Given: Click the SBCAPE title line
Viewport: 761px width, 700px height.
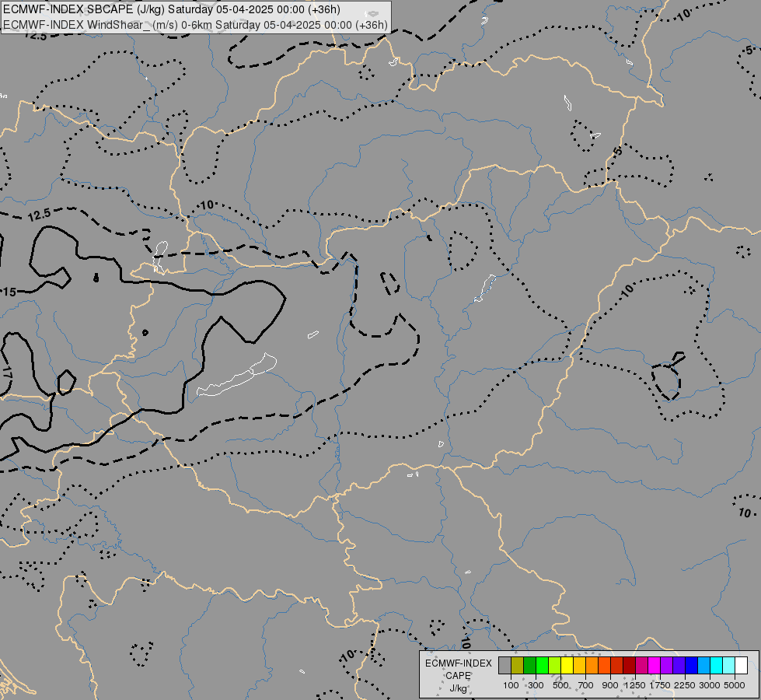Looking at the screenshot, I should 172,9.
